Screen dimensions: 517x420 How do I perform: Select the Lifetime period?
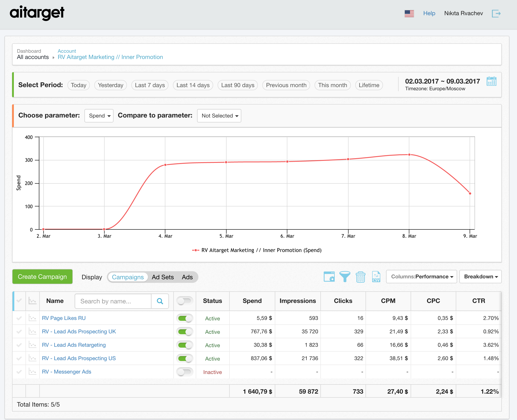pyautogui.click(x=369, y=85)
